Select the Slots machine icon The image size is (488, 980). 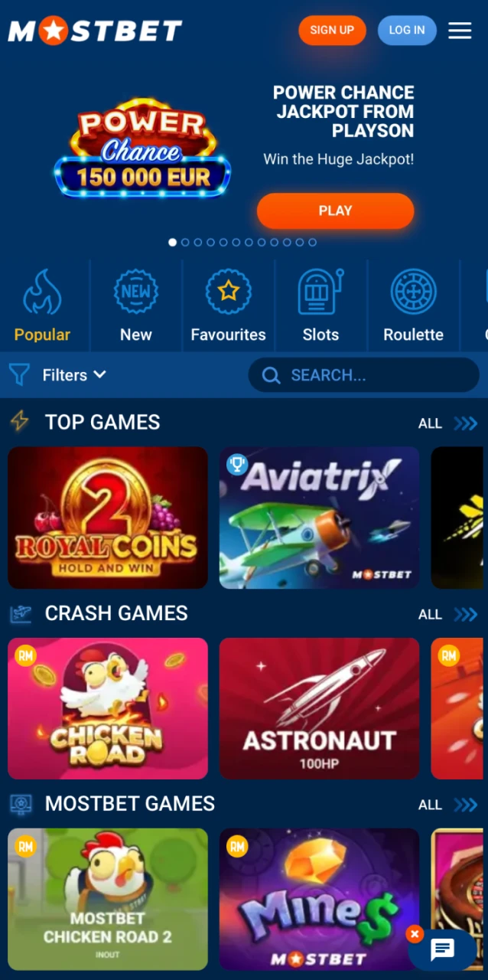point(320,291)
